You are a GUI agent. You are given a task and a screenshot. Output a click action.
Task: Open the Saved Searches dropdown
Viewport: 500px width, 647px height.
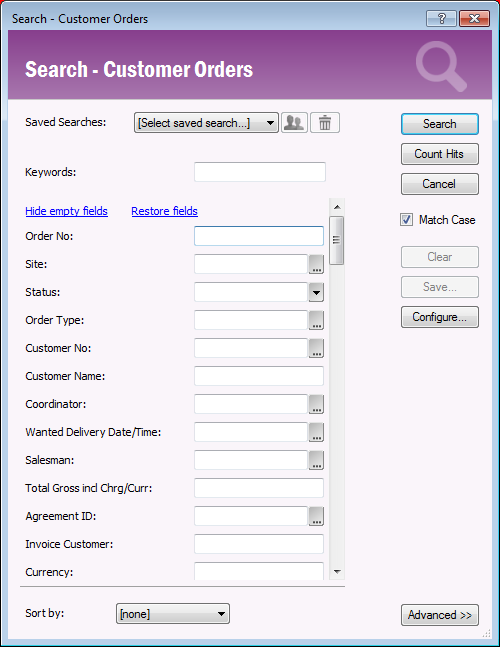click(206, 123)
